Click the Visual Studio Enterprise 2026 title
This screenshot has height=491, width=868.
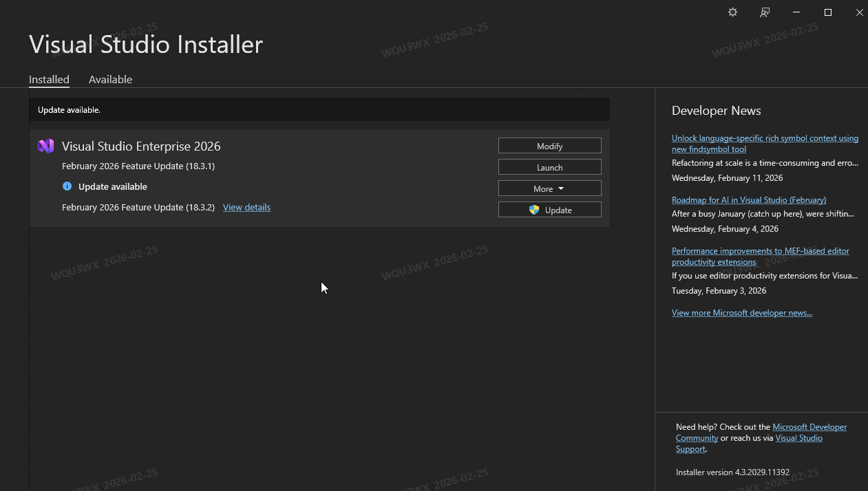click(x=141, y=146)
